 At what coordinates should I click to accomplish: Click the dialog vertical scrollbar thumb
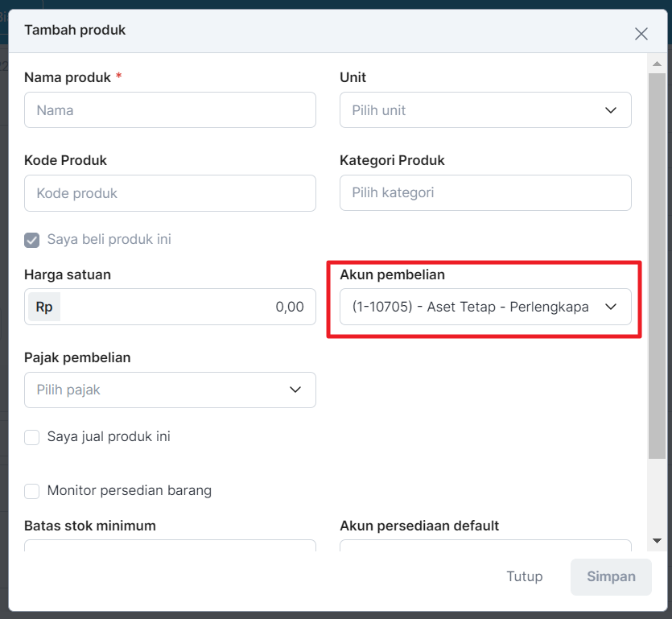(x=657, y=266)
